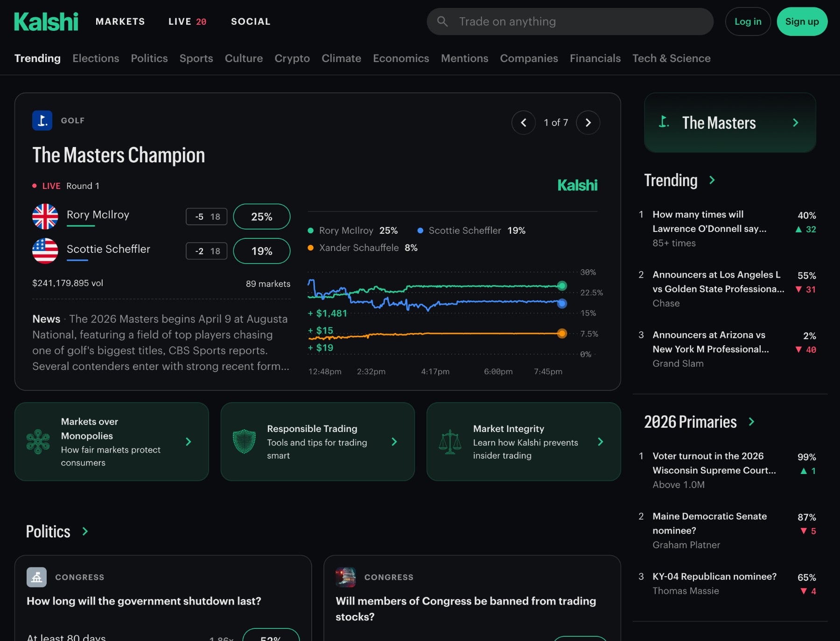This screenshot has width=840, height=641.
Task: Click the Kalshi logo in header
Action: point(46,21)
